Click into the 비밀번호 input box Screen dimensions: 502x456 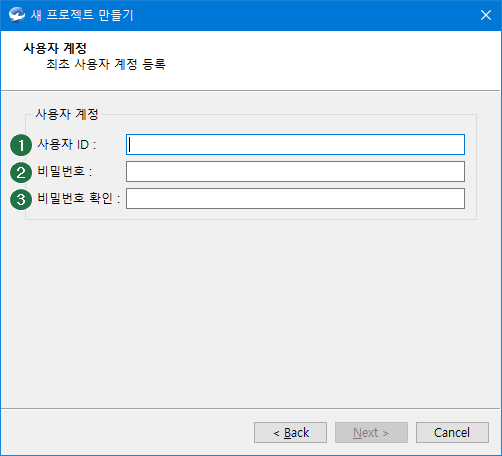click(x=295, y=172)
